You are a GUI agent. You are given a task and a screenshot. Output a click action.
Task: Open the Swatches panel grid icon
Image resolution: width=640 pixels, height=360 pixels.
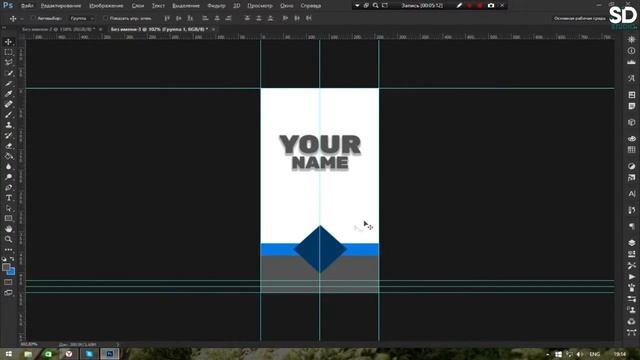point(631,150)
